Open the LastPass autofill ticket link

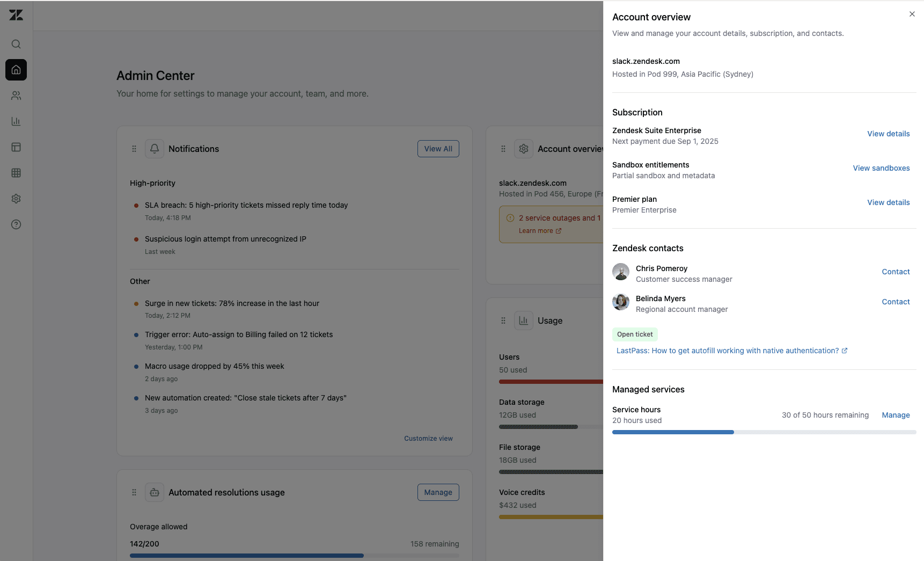coord(732,351)
